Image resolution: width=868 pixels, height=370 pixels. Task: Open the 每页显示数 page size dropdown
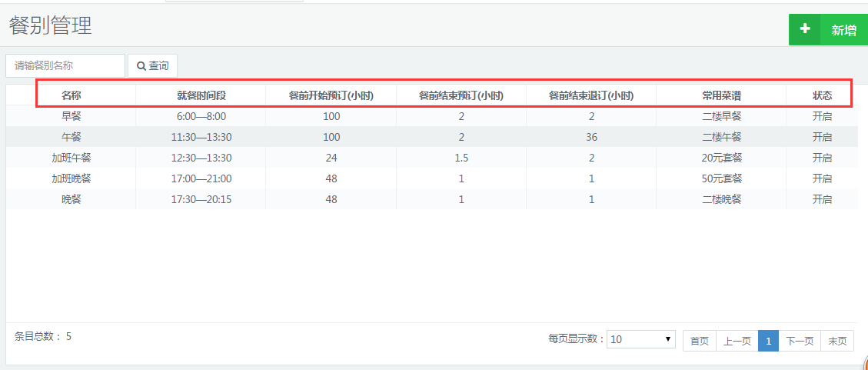click(x=640, y=340)
